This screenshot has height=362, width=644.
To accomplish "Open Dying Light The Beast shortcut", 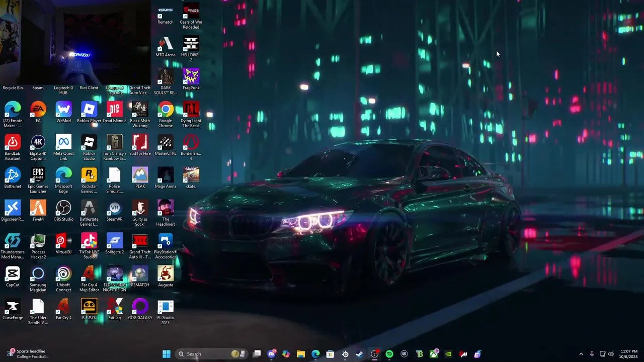I will coord(191,115).
